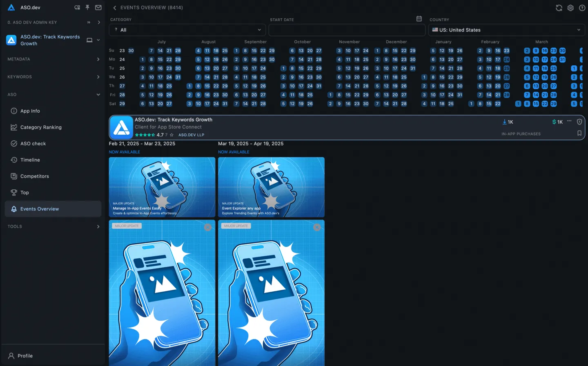Click the star rating next to 4.7
This screenshot has height=366, width=588.
click(145, 134)
